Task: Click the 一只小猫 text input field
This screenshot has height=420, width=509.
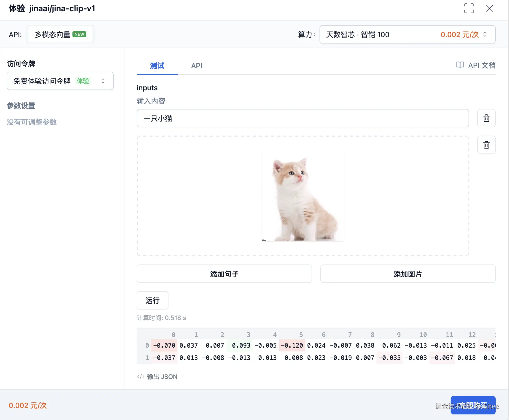Action: 303,118
